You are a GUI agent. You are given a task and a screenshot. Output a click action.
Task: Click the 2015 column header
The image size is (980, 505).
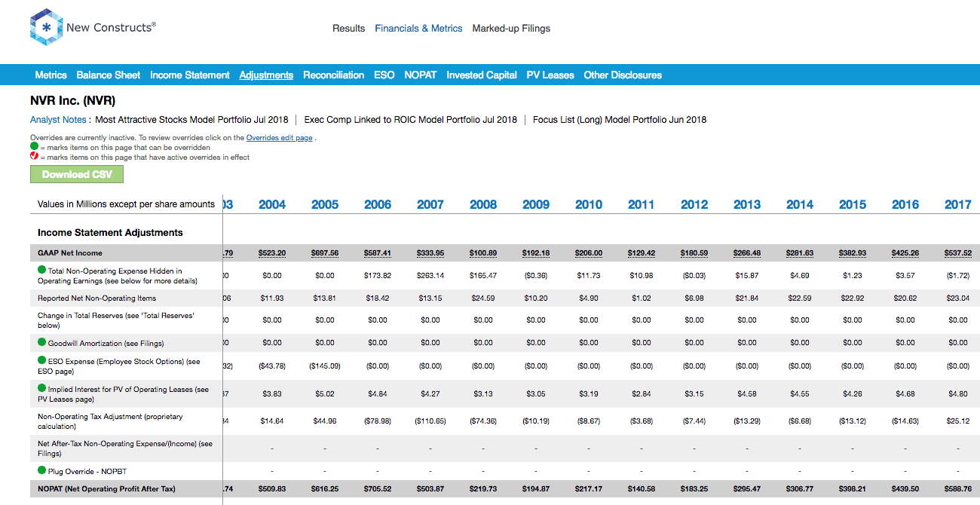click(x=853, y=204)
